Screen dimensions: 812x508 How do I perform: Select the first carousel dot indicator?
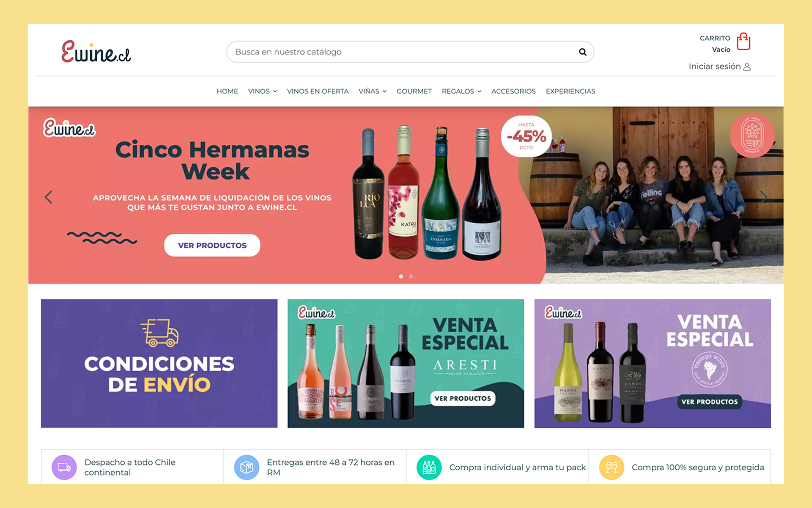coord(401,276)
